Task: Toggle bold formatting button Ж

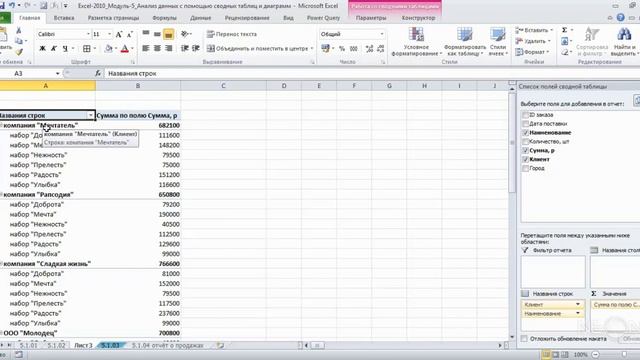Action: coord(42,49)
